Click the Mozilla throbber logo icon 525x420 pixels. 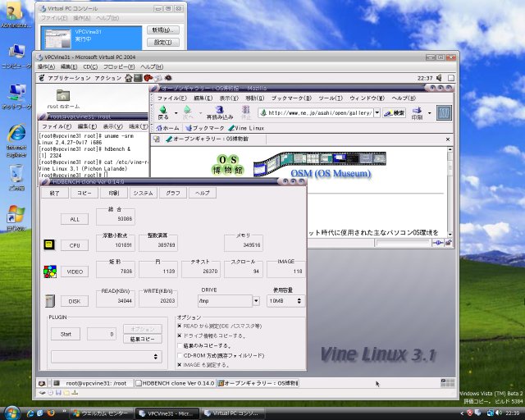(x=444, y=113)
